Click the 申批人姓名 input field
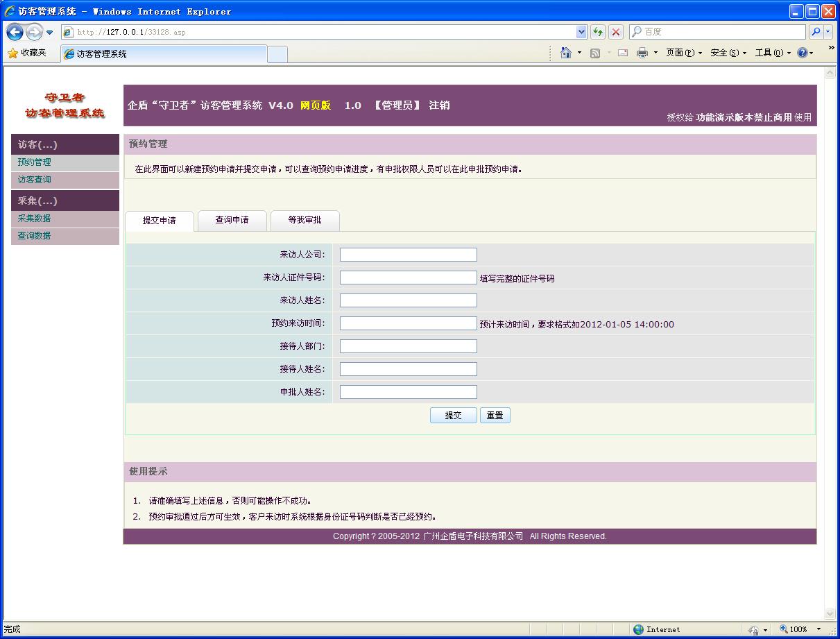 [409, 392]
